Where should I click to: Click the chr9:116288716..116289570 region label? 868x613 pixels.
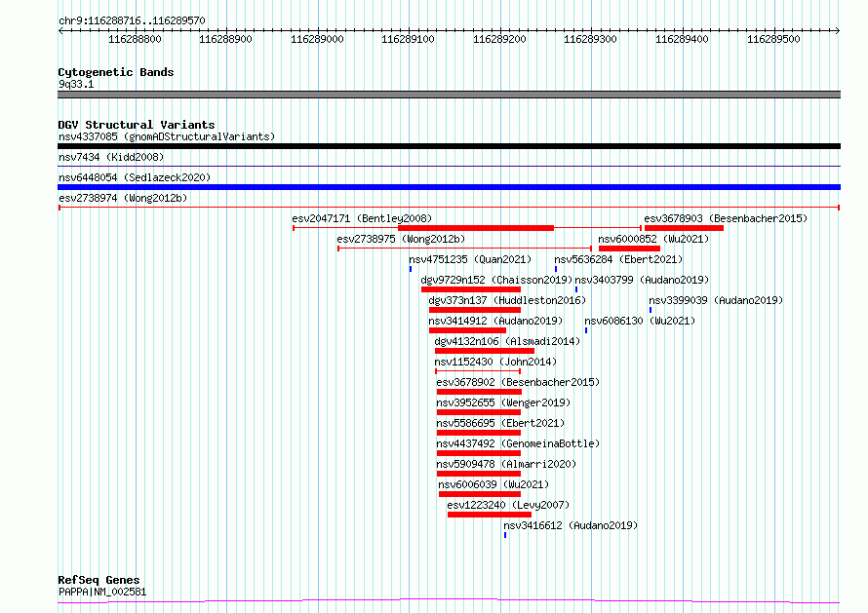132,21
